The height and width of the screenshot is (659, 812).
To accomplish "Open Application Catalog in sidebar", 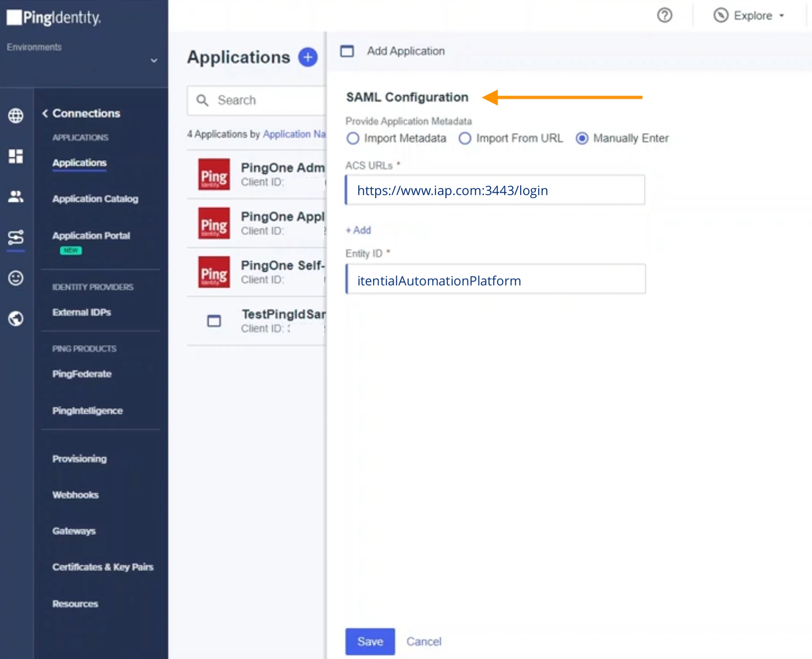I will coord(95,198).
